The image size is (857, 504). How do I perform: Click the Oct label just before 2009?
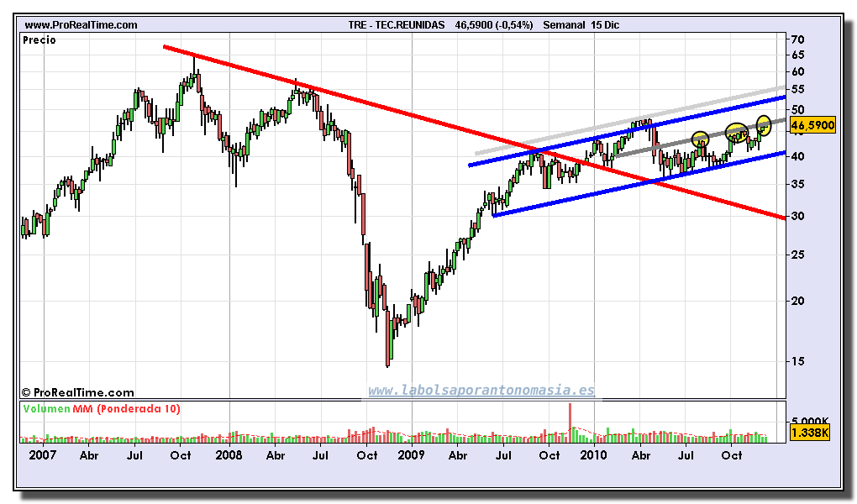coord(367,455)
